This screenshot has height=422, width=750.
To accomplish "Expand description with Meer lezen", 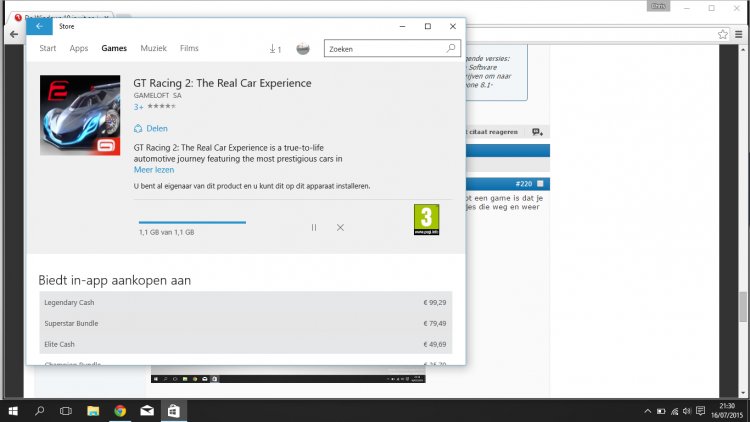I will pos(153,170).
